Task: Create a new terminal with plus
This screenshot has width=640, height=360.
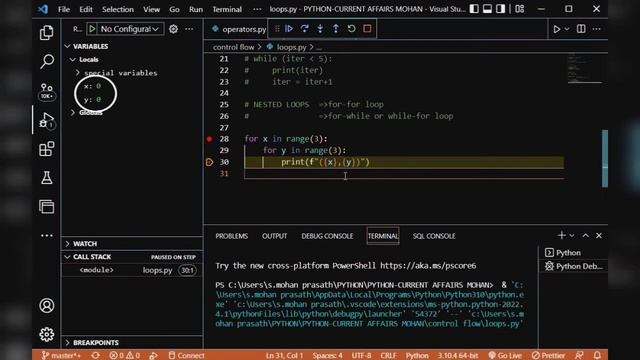Action: tap(561, 236)
